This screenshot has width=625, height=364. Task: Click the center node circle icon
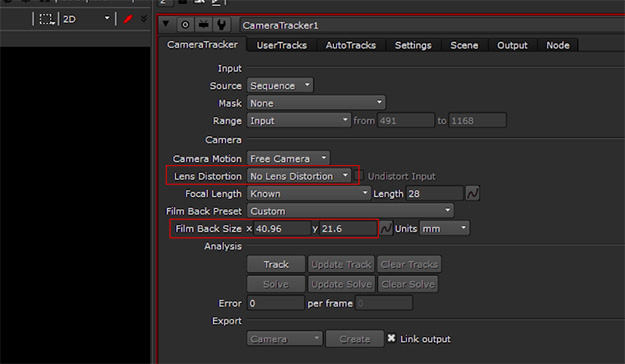click(x=185, y=25)
